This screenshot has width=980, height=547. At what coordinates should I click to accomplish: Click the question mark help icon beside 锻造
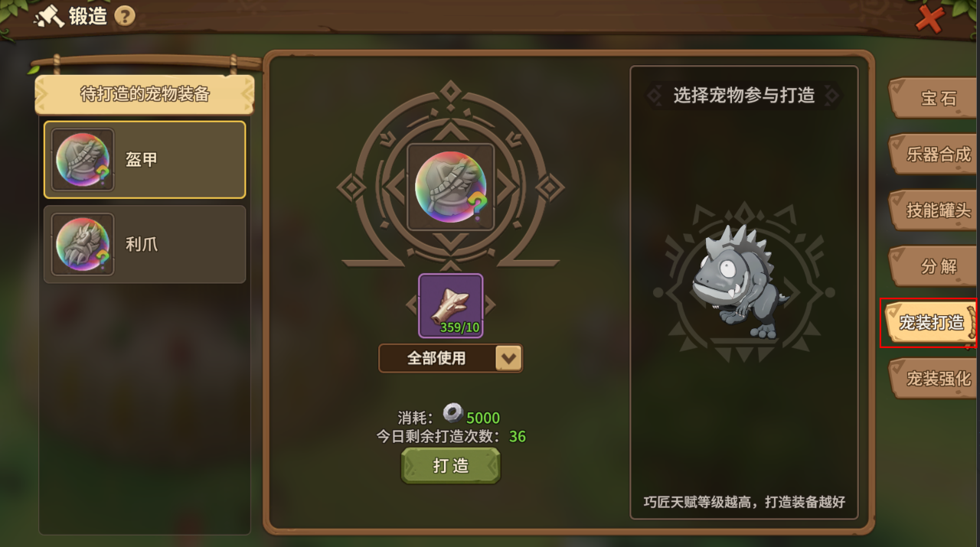pyautogui.click(x=124, y=16)
